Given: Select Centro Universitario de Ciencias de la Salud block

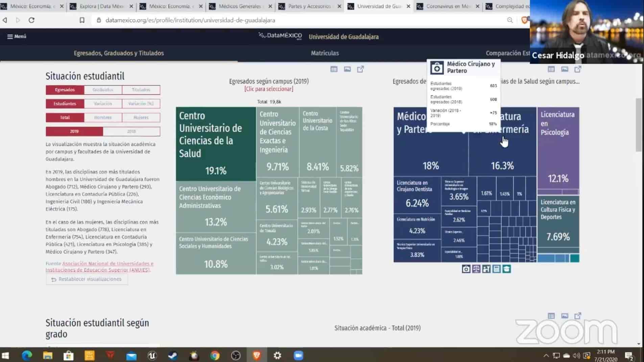Looking at the screenshot, I should 216,144.
